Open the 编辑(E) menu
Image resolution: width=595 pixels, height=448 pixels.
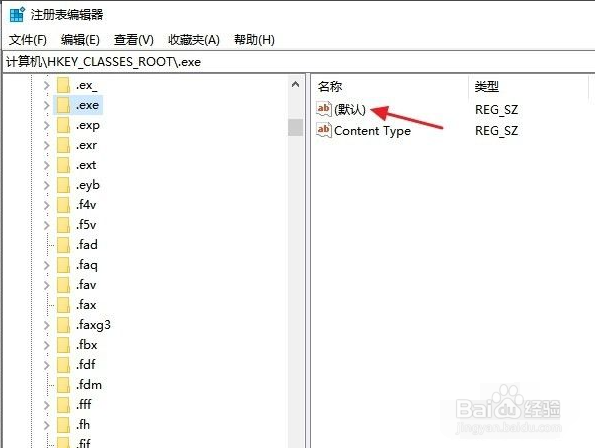pyautogui.click(x=80, y=40)
